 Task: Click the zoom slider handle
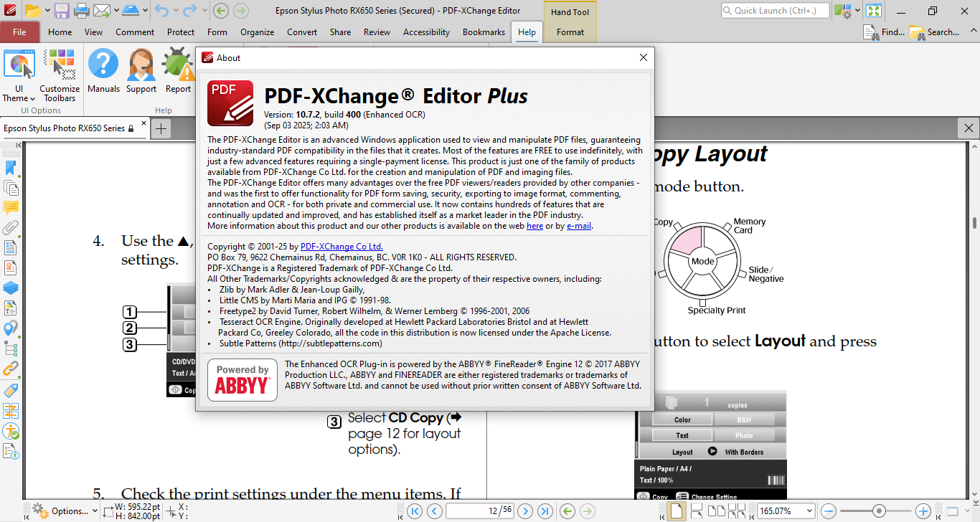coord(880,511)
